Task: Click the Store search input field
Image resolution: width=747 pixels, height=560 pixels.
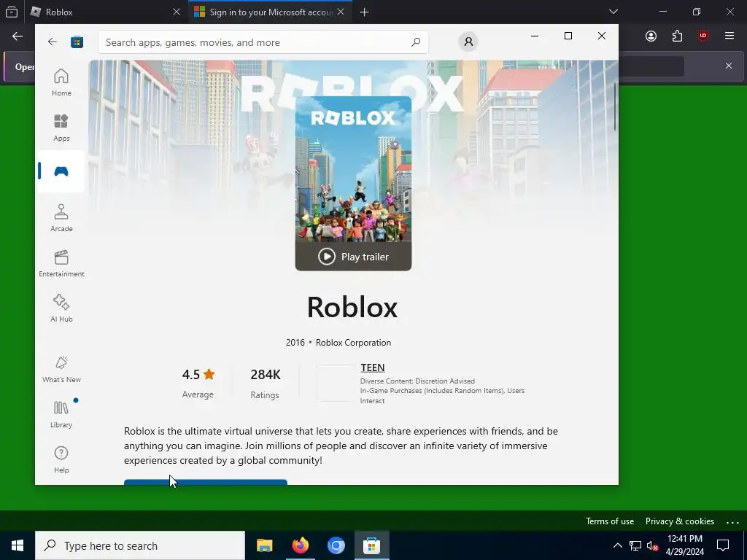Action: tap(263, 42)
